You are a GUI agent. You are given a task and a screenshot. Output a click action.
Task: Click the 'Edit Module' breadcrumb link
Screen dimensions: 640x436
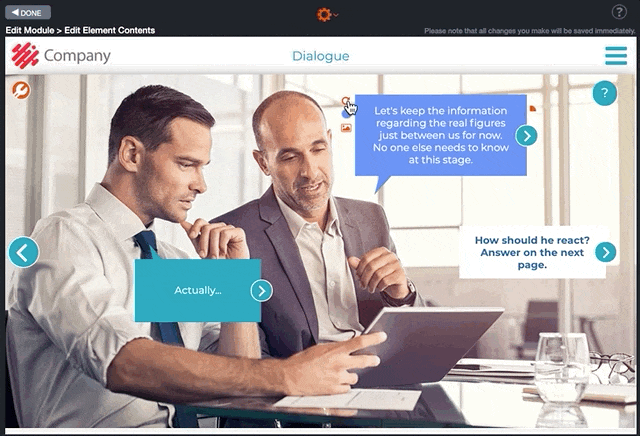point(30,30)
